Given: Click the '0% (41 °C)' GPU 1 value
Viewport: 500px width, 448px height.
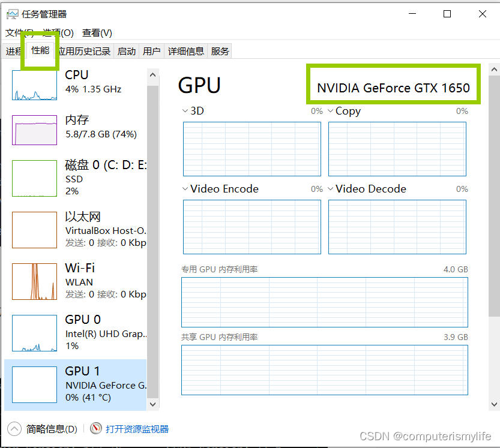Looking at the screenshot, I should tap(88, 398).
